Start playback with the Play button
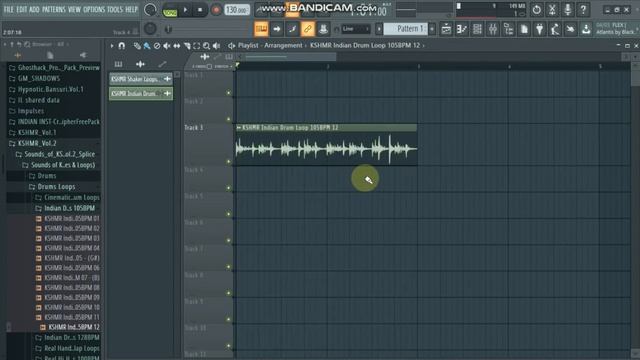The width and height of the screenshot is (640, 360). (185, 10)
